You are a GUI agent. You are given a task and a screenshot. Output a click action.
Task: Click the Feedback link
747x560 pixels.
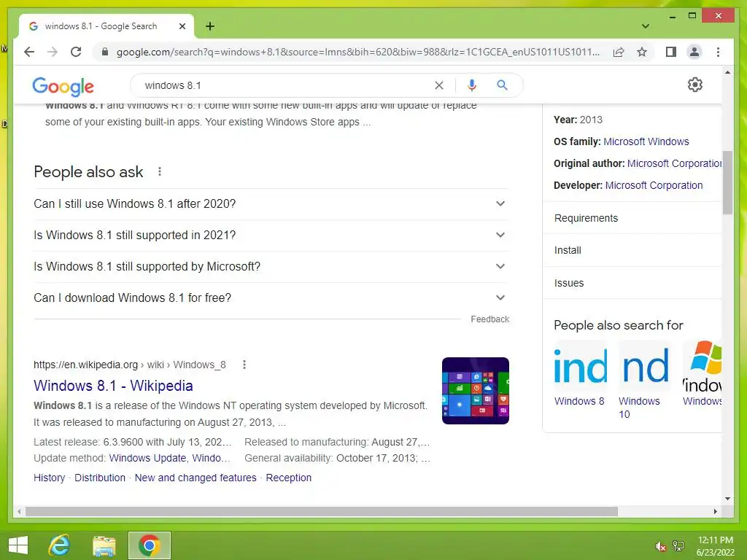point(489,319)
